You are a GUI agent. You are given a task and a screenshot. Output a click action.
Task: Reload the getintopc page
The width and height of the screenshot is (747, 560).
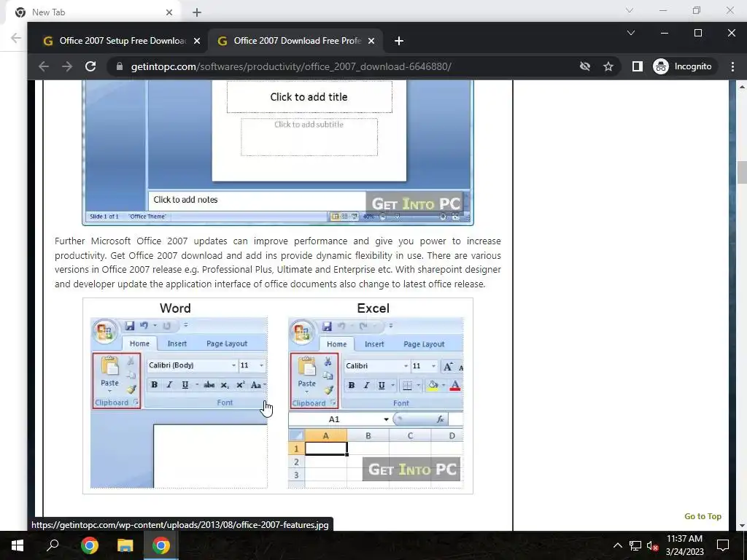[x=90, y=66]
